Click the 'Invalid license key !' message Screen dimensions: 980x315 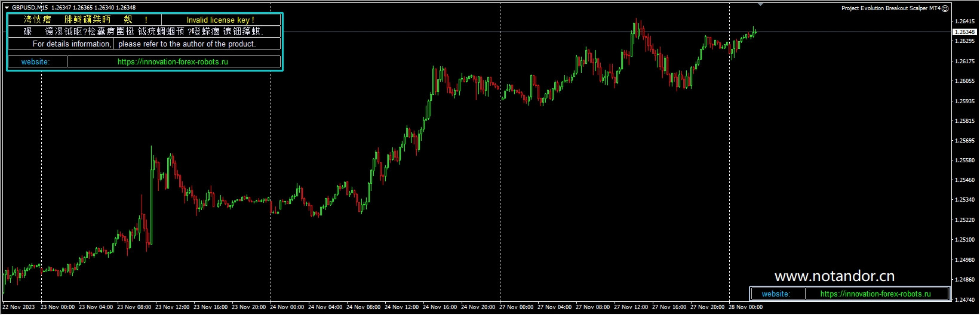tap(220, 20)
